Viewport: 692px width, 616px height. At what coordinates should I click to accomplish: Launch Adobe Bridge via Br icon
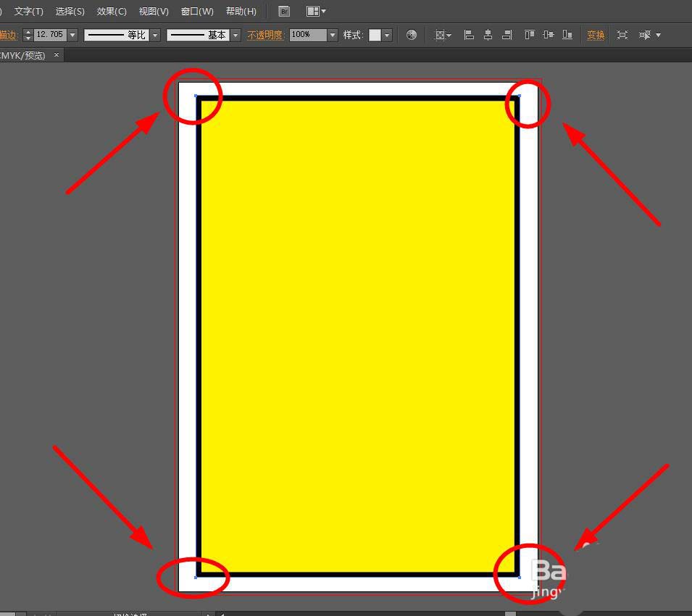click(x=284, y=12)
